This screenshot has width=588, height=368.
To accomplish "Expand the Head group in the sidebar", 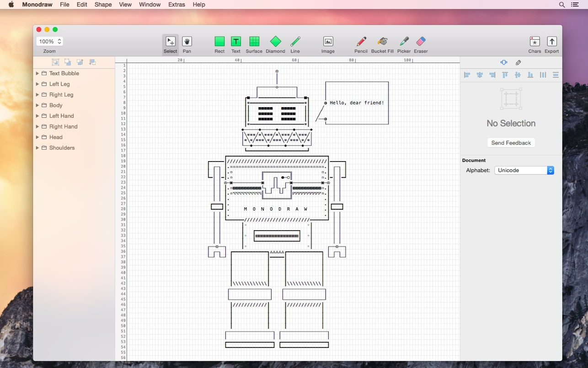I will point(37,137).
